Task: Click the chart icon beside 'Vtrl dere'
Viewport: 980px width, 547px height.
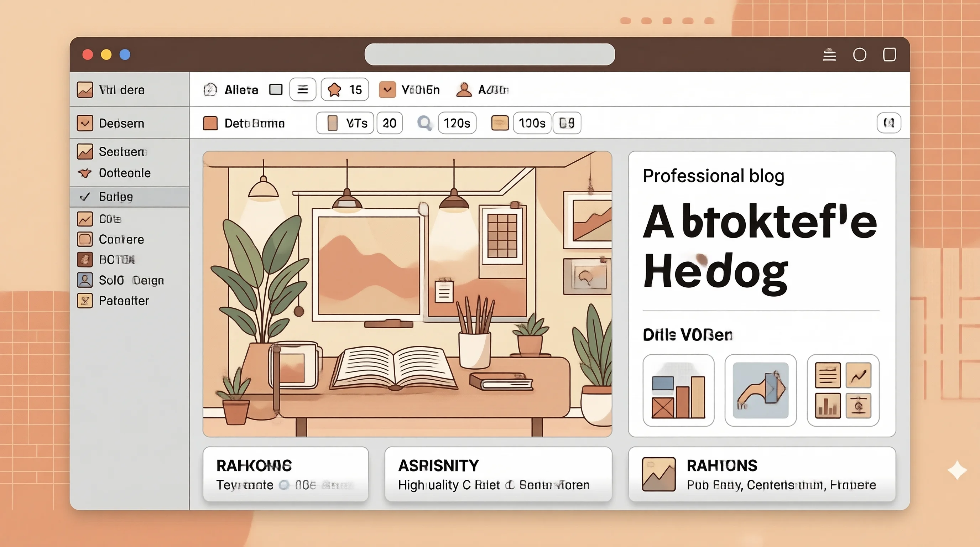Action: tap(84, 90)
